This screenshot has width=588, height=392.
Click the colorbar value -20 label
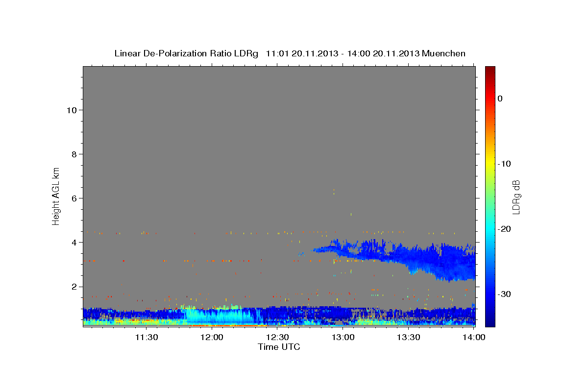point(505,229)
